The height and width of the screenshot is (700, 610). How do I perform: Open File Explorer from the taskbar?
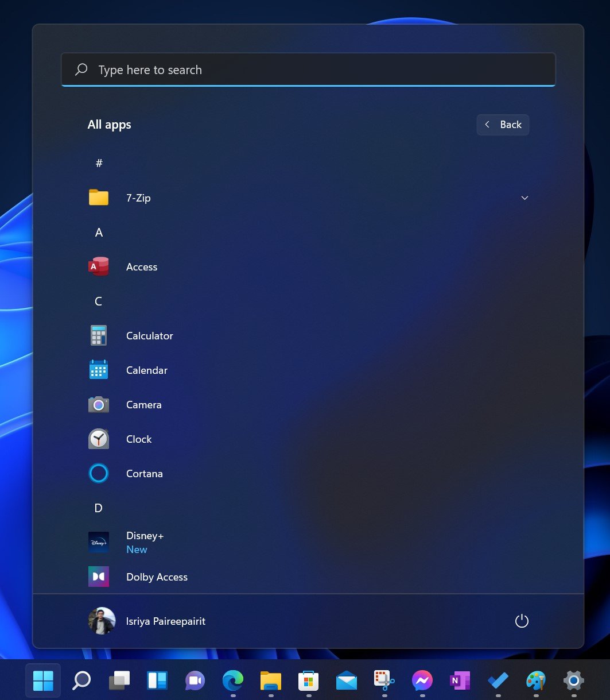(270, 680)
